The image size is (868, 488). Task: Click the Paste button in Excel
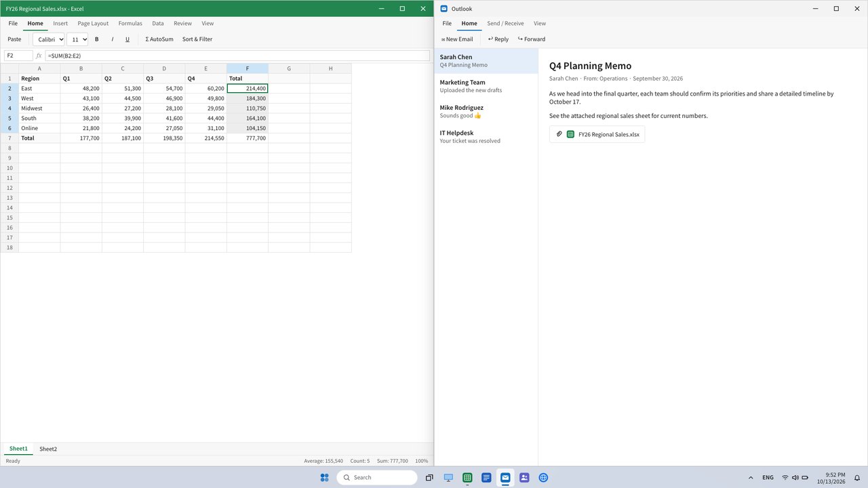(14, 39)
